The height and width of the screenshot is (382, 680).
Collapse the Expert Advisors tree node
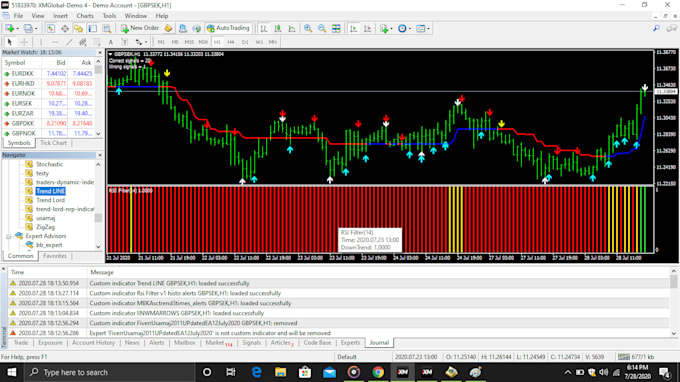click(9, 236)
